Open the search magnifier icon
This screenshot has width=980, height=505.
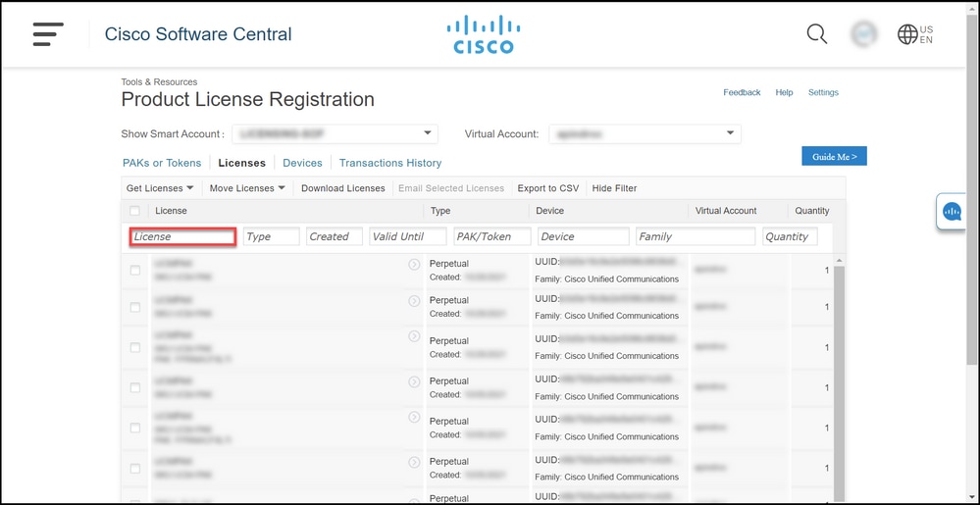tap(816, 33)
